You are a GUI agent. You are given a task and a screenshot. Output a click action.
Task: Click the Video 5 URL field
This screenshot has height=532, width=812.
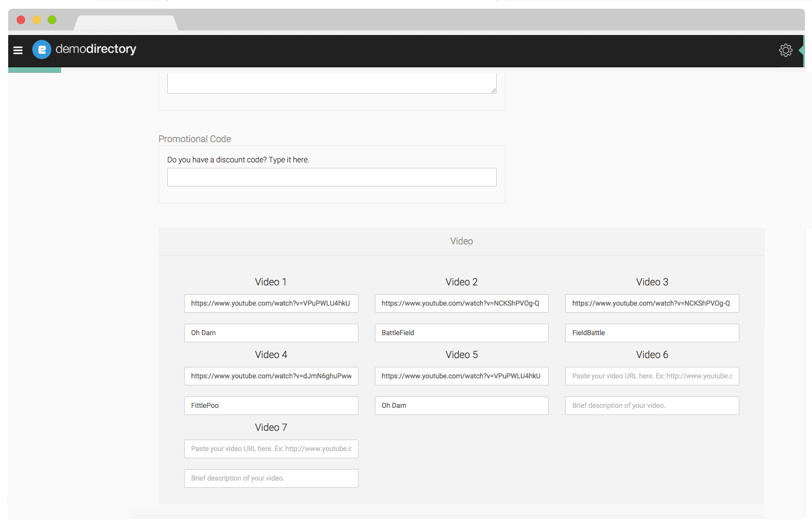pos(462,376)
